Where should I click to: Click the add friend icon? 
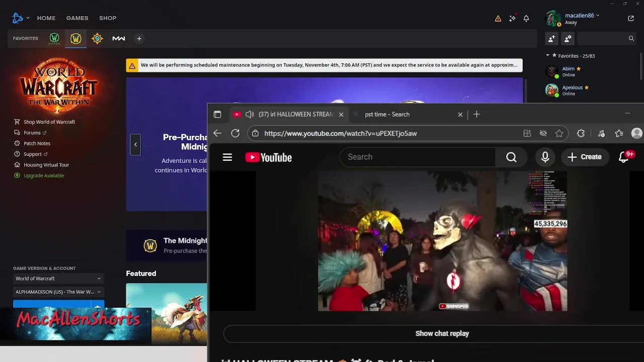click(x=552, y=38)
